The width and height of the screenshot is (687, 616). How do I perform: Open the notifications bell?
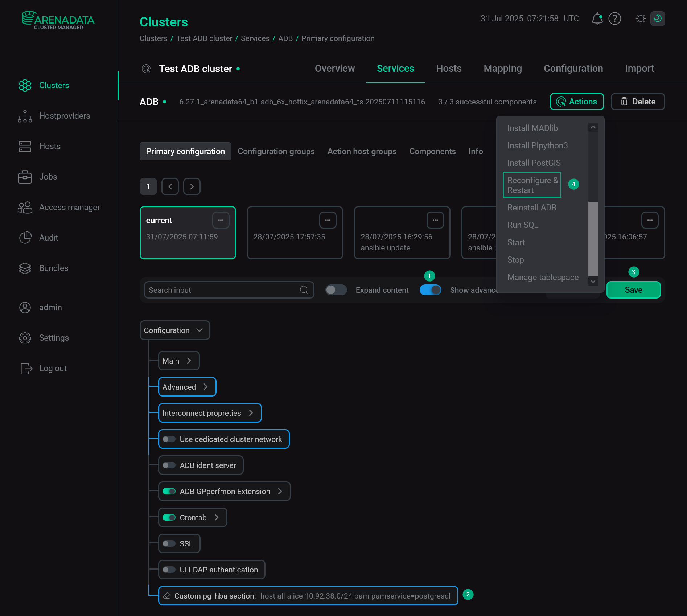597,19
